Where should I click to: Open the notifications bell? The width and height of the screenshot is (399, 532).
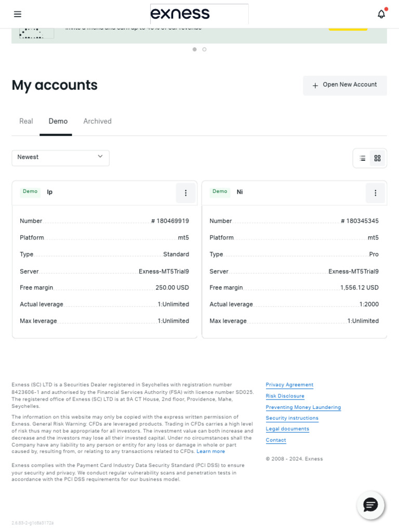[381, 14]
